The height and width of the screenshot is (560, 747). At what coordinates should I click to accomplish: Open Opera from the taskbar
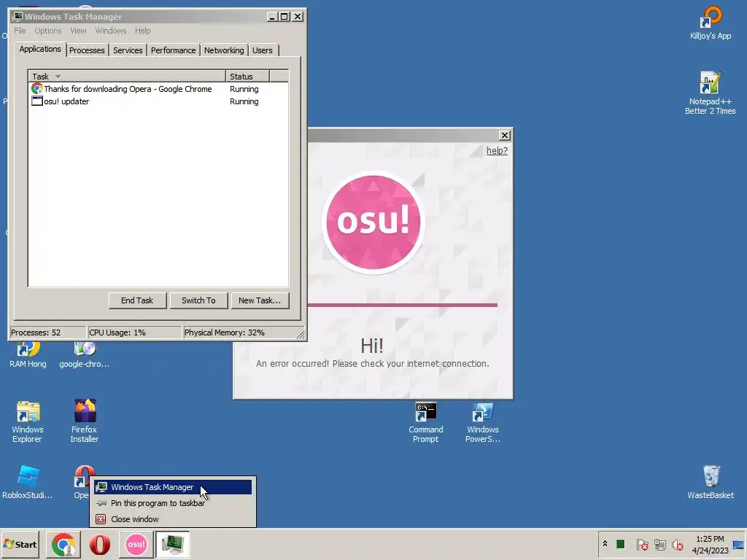[x=99, y=544]
